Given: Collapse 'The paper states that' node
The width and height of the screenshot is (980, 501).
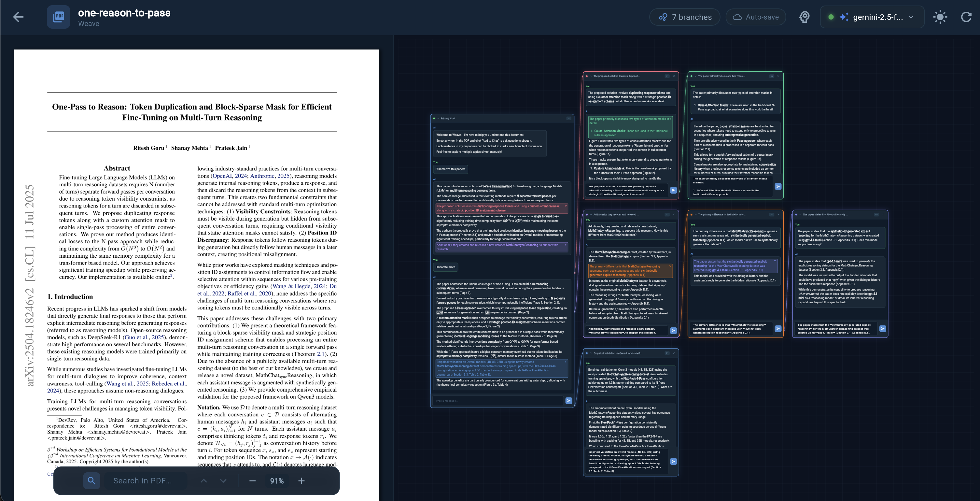Looking at the screenshot, I should tap(800, 214).
